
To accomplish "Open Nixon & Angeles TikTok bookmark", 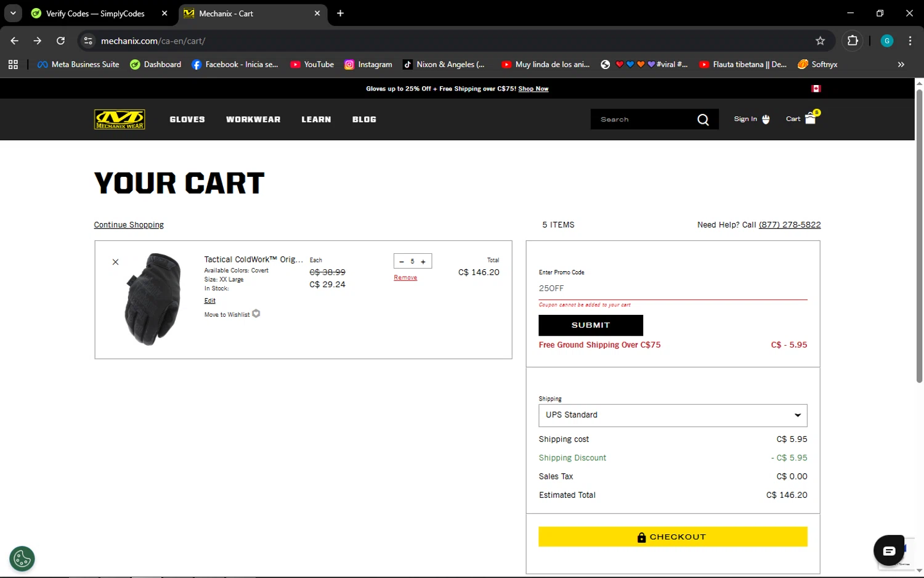I will pyautogui.click(x=444, y=64).
